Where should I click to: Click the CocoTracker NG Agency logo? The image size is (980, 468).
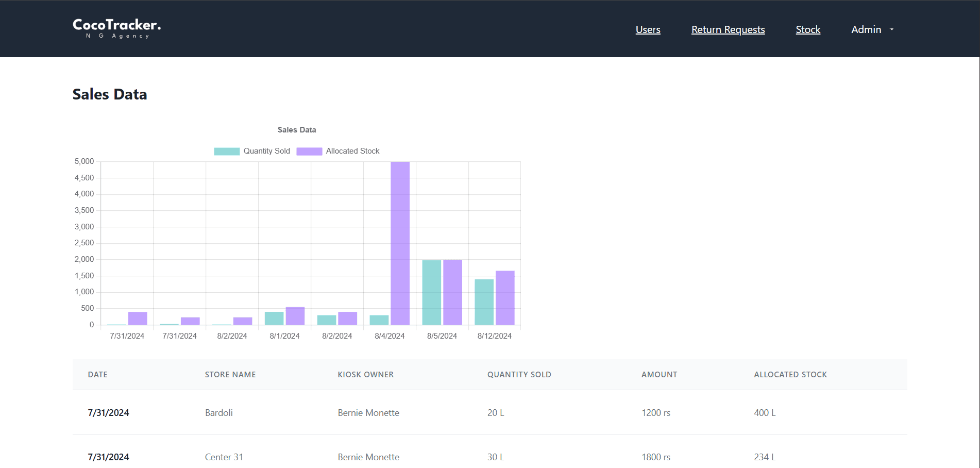pyautogui.click(x=116, y=27)
